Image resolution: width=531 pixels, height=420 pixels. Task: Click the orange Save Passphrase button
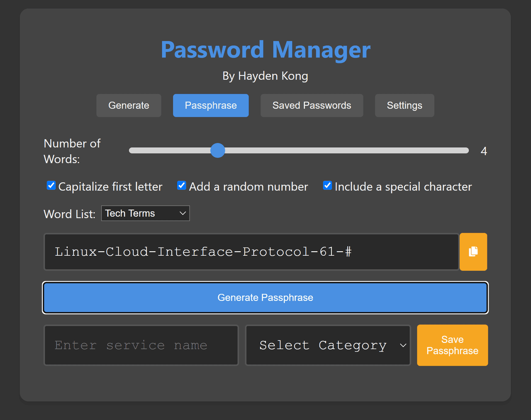(452, 345)
